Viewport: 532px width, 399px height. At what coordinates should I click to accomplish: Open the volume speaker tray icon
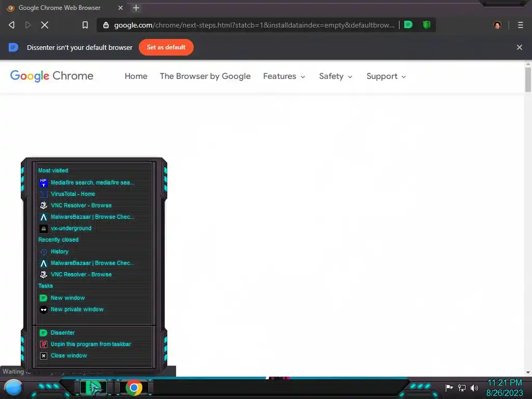[x=474, y=388]
